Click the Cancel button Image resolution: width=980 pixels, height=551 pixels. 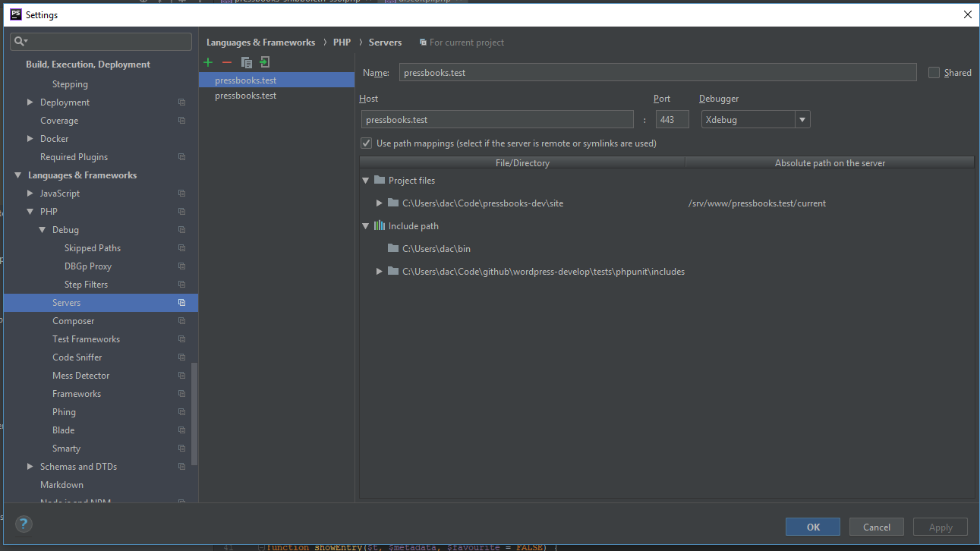click(x=876, y=527)
